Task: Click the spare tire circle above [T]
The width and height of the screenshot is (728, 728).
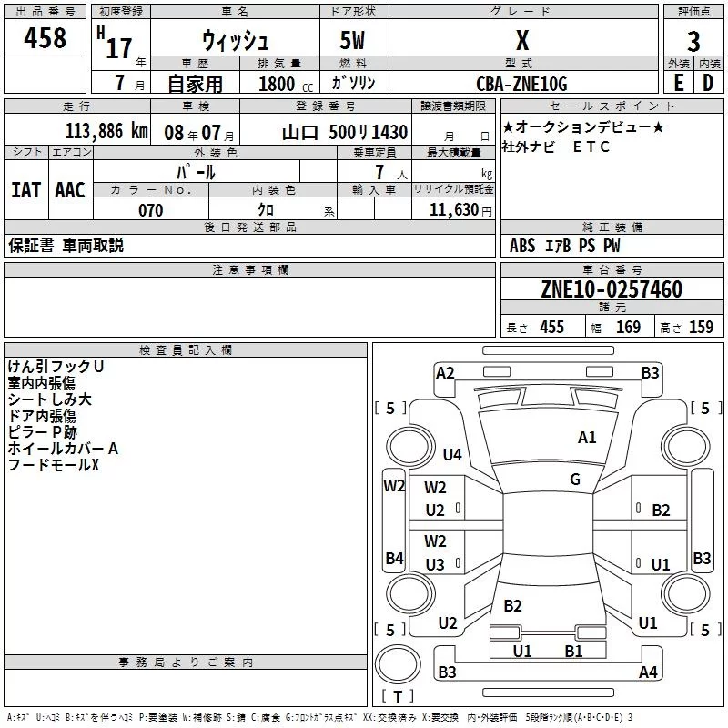Action: (x=398, y=664)
